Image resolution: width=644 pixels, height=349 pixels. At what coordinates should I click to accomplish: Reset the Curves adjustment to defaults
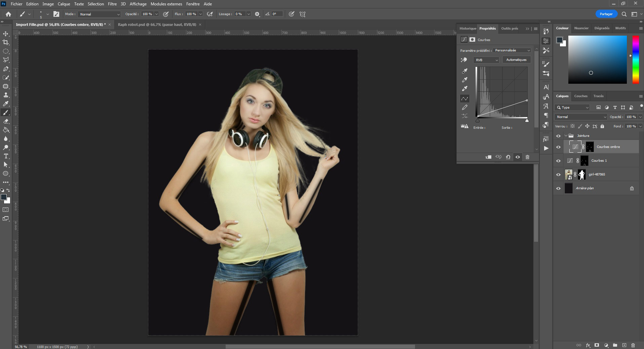click(508, 157)
